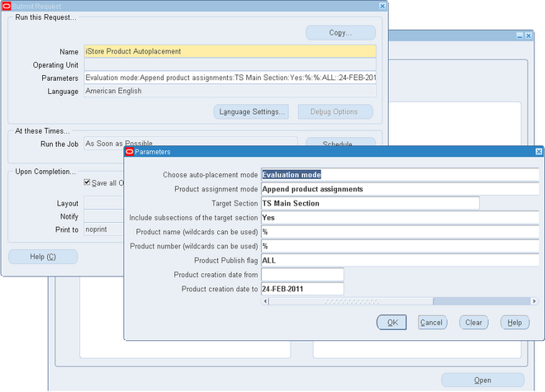Click the Oracle icon in Parameters title bar
Screen dimensions: 545x392
point(130,152)
